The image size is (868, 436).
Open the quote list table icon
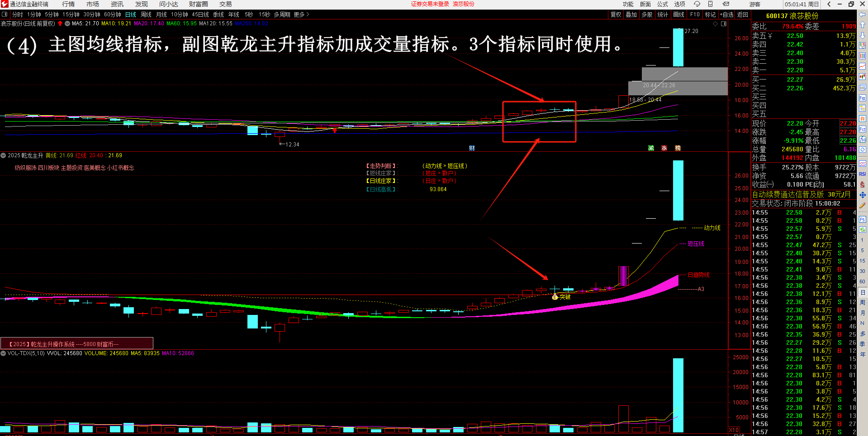(863, 56)
